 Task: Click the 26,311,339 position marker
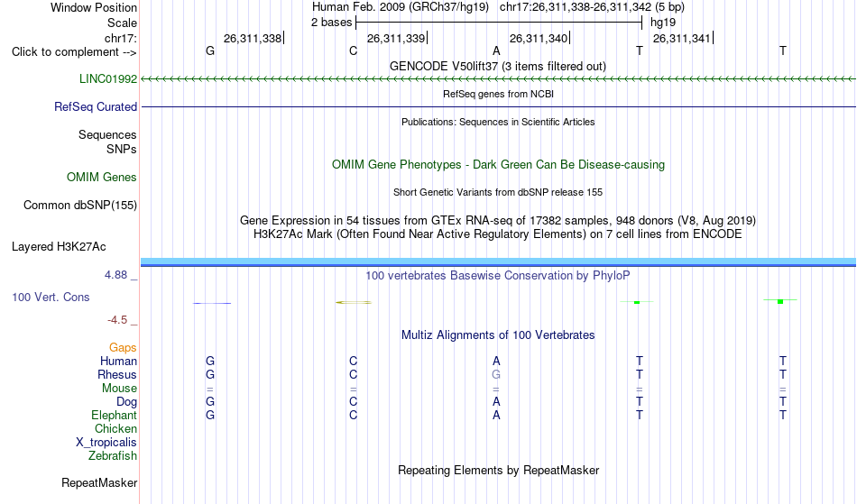pos(396,39)
